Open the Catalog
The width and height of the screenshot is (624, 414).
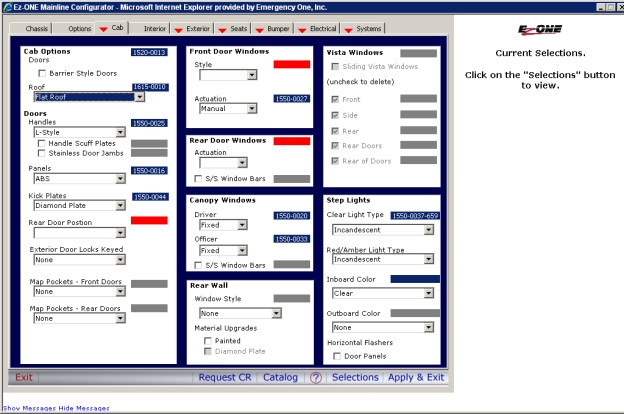click(280, 377)
